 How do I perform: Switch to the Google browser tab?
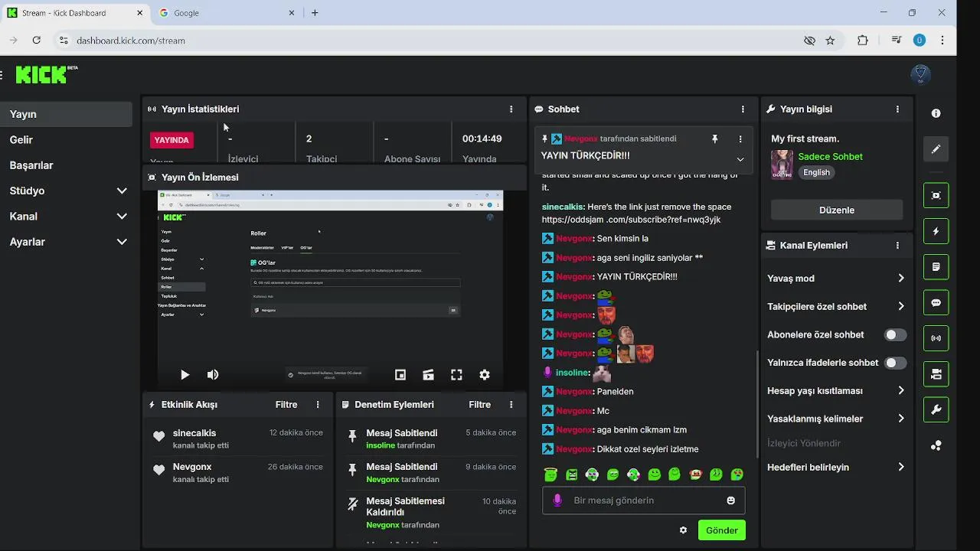tap(226, 13)
